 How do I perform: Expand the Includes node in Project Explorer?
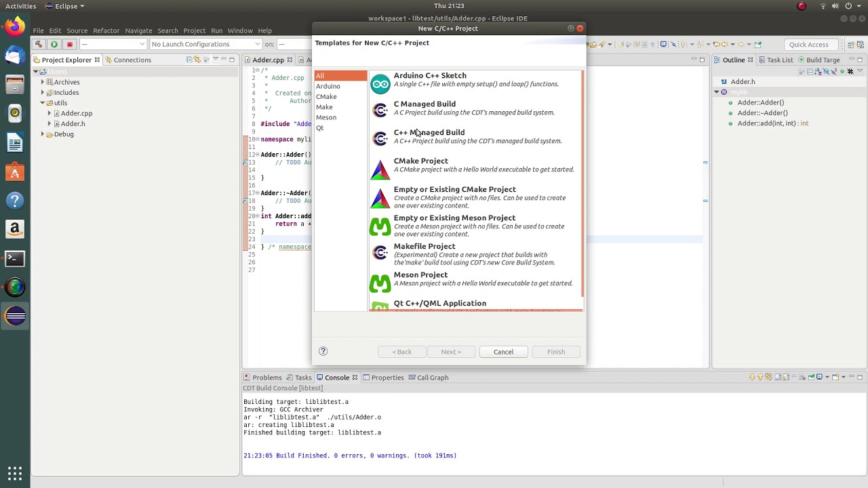[43, 92]
